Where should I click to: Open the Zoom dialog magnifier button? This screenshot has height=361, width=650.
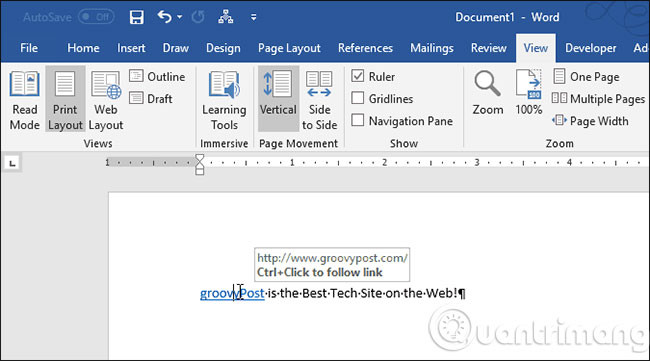click(488, 93)
